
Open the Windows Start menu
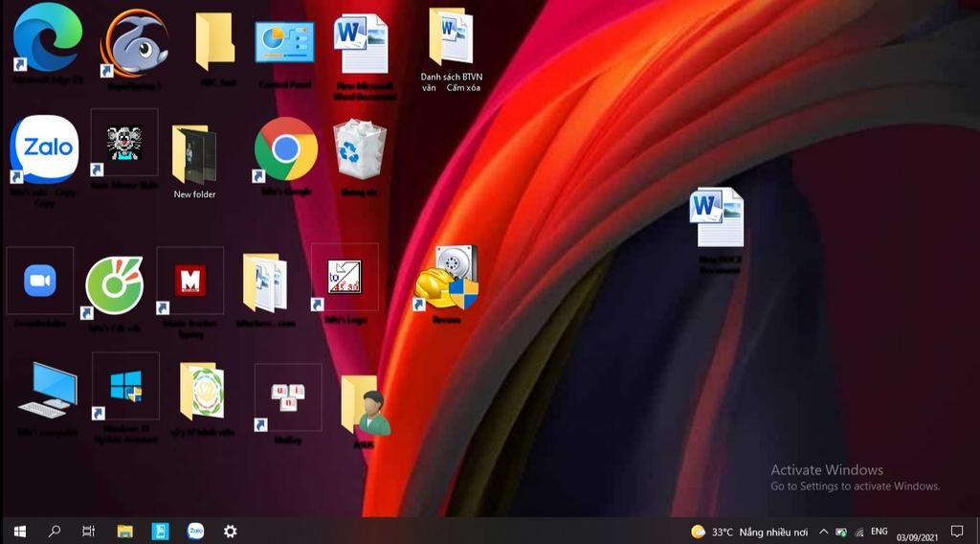[x=20, y=532]
